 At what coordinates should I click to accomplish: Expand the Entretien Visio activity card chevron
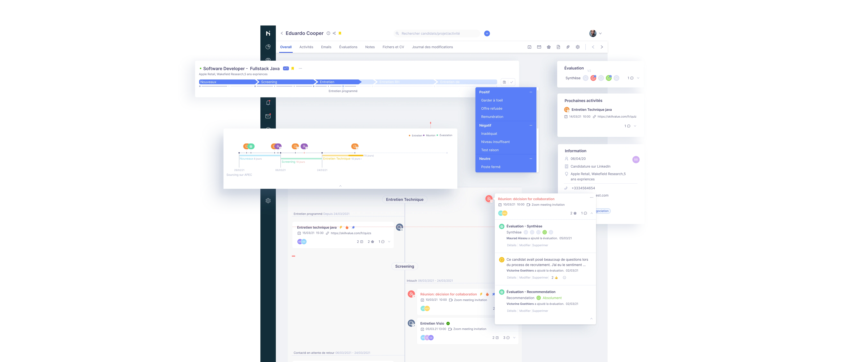514,338
